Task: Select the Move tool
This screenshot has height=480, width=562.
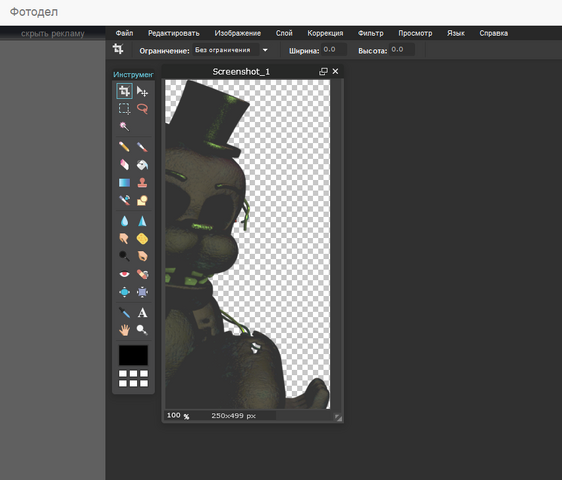Action: tap(142, 91)
